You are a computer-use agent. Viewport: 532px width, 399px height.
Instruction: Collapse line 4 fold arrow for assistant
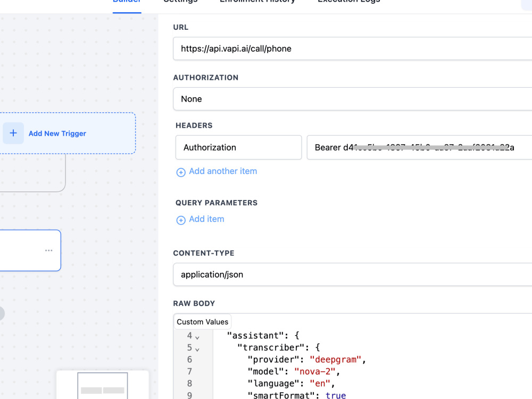pos(197,337)
